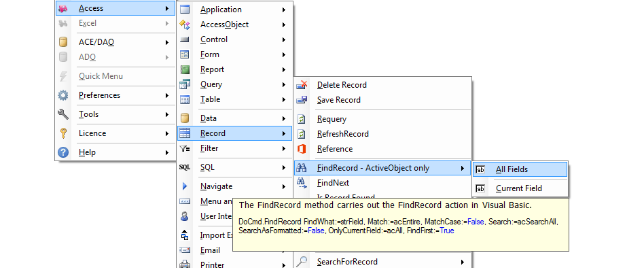Click the FindNext menu entry
This screenshot has height=272, width=644.
point(333,183)
